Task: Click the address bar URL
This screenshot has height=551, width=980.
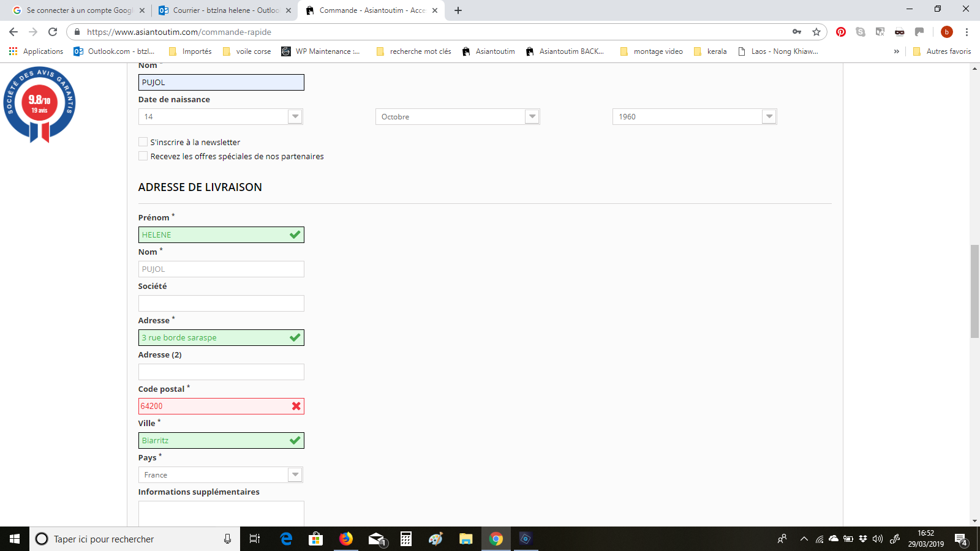Action: (179, 32)
